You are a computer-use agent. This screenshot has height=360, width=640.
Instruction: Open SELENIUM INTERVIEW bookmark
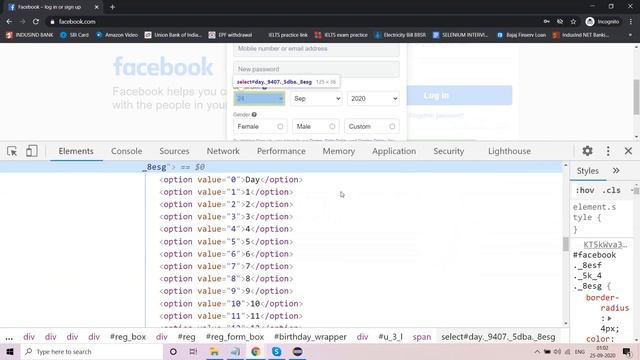[460, 35]
